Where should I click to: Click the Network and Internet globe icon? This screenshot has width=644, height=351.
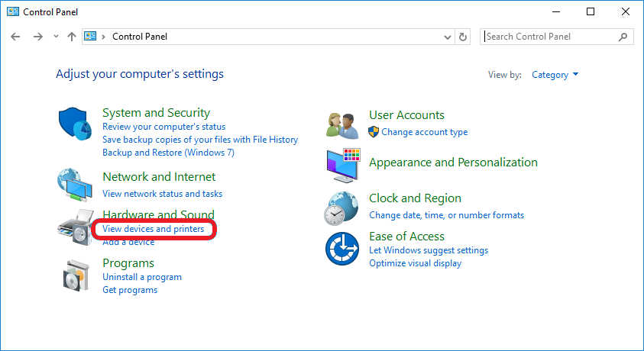click(75, 185)
